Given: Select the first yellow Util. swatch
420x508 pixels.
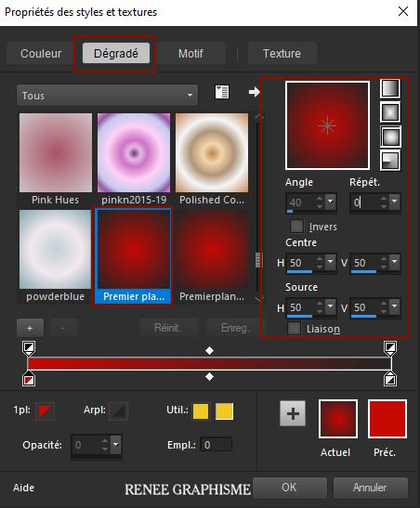Looking at the screenshot, I should [201, 411].
